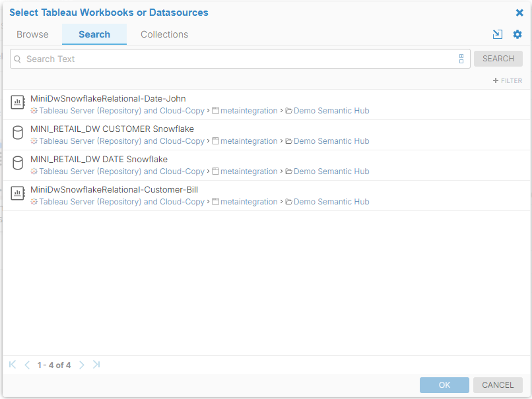Open the settings gear icon
The height and width of the screenshot is (399, 532).
pos(517,34)
